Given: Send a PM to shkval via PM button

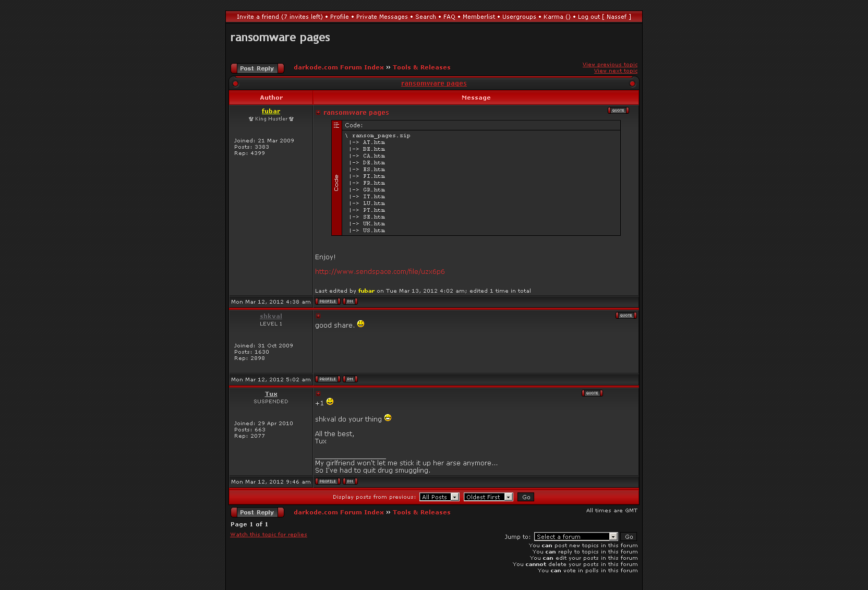Looking at the screenshot, I should (350, 379).
